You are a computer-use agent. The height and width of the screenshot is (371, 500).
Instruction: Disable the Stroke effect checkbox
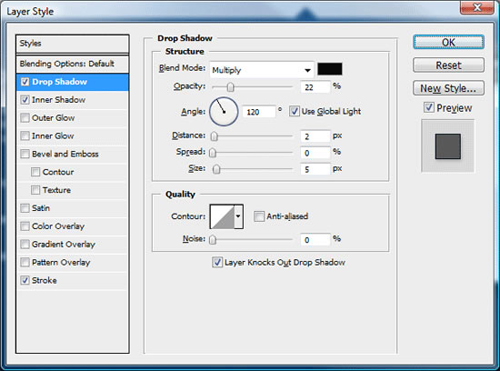click(x=25, y=280)
